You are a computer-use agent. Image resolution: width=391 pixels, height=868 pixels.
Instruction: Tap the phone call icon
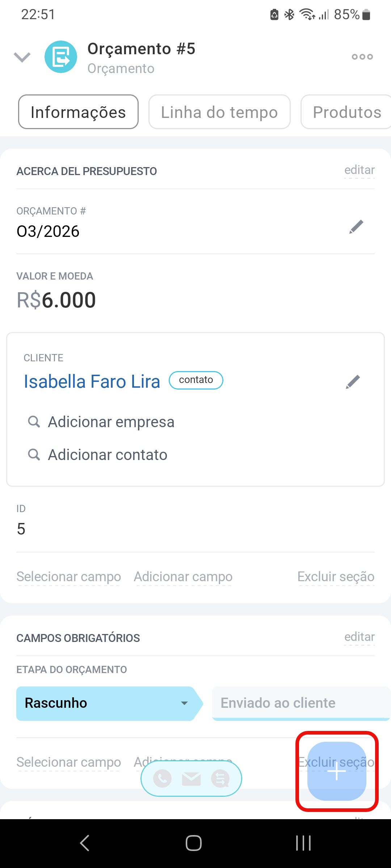coord(163,778)
